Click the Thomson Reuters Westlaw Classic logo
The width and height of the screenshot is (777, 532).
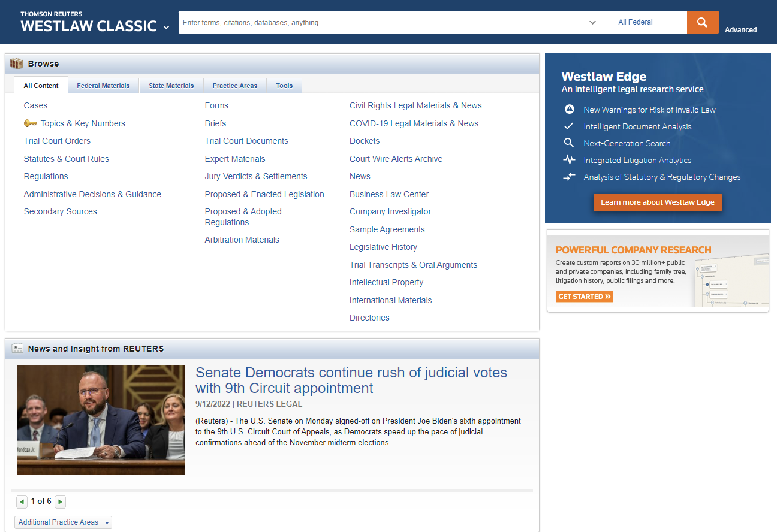click(88, 22)
